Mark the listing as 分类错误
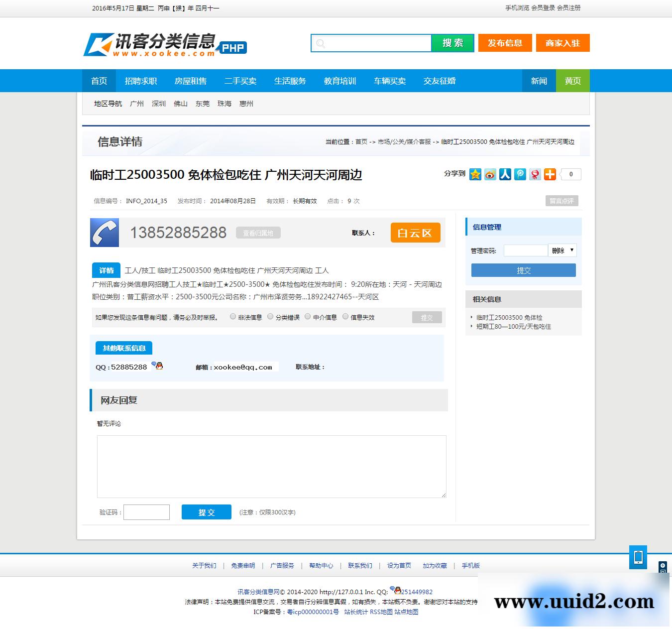Screen dimensions: 672x629 coord(270,316)
